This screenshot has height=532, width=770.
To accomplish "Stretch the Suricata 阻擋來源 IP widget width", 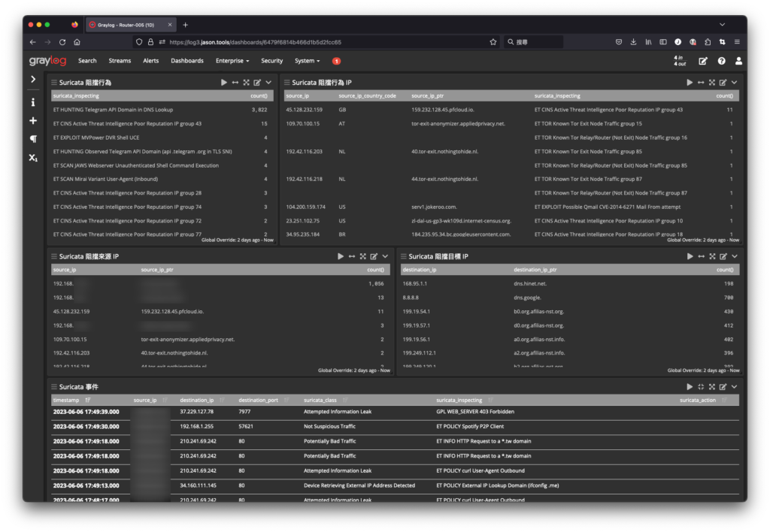I will point(352,256).
